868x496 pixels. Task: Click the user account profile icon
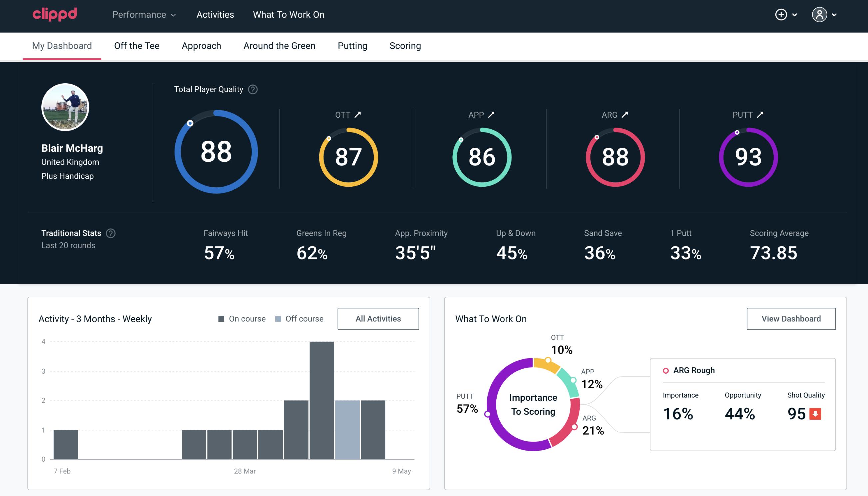tap(820, 15)
